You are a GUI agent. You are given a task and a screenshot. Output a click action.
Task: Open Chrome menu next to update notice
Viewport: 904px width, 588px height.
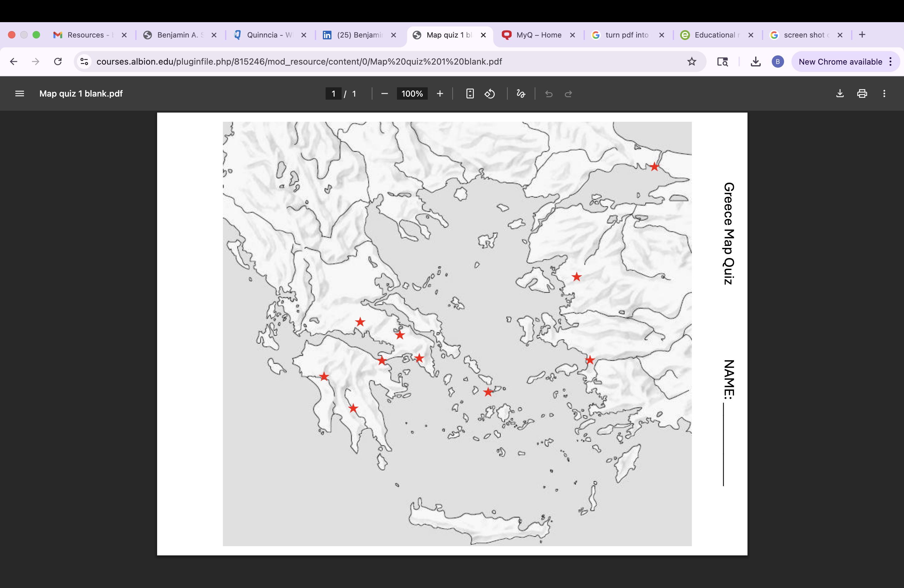[891, 62]
